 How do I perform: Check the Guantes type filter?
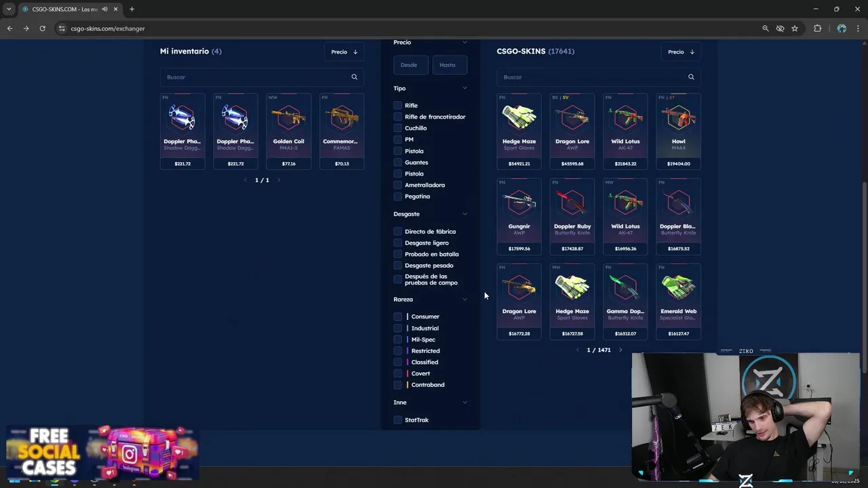(398, 162)
